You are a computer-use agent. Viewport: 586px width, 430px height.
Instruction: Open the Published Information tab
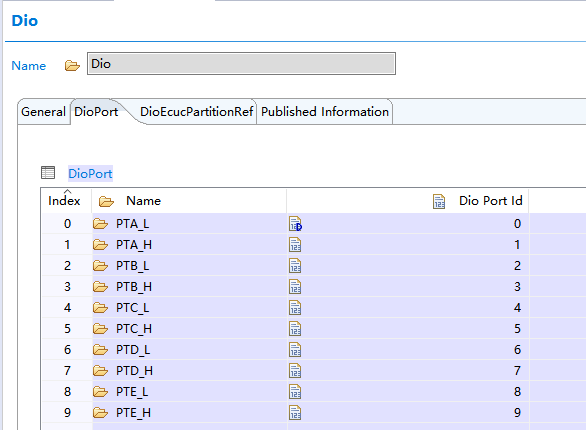(x=325, y=112)
